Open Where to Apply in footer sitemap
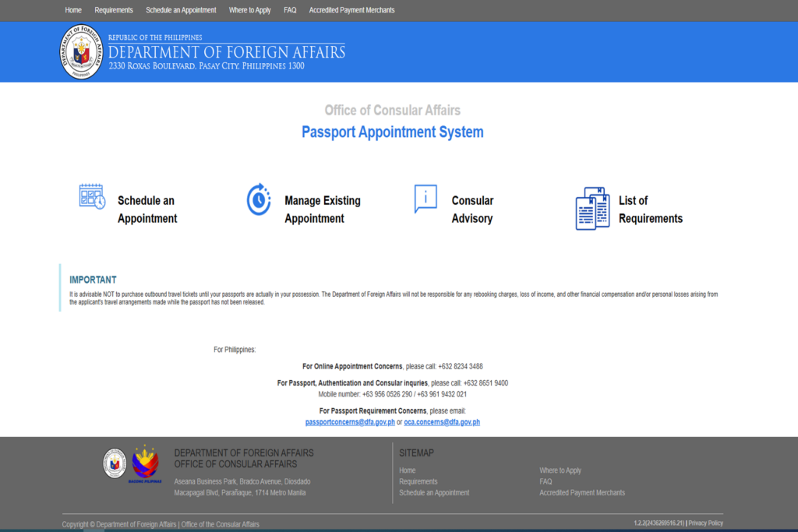The image size is (798, 532). click(560, 470)
